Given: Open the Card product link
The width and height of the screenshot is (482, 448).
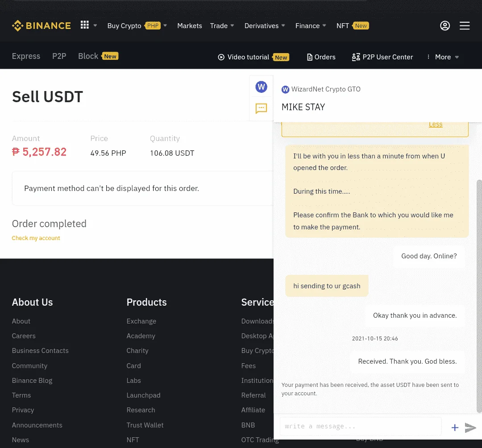Looking at the screenshot, I should (x=134, y=365).
